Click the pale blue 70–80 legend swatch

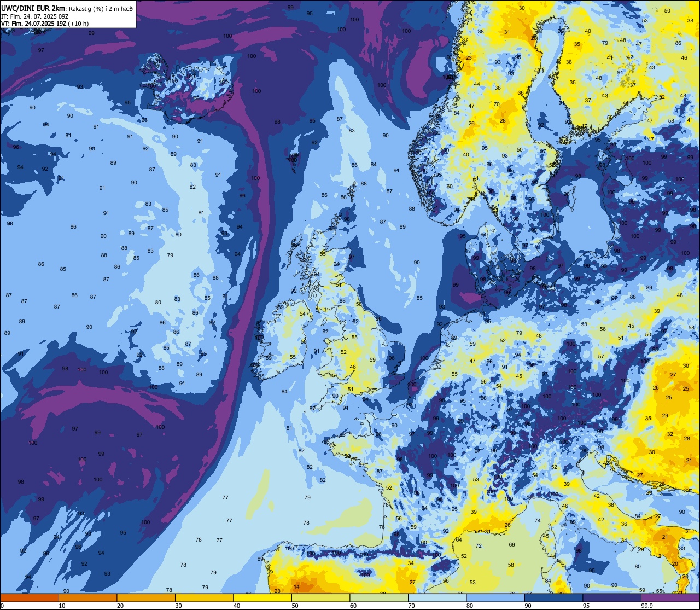(x=437, y=597)
